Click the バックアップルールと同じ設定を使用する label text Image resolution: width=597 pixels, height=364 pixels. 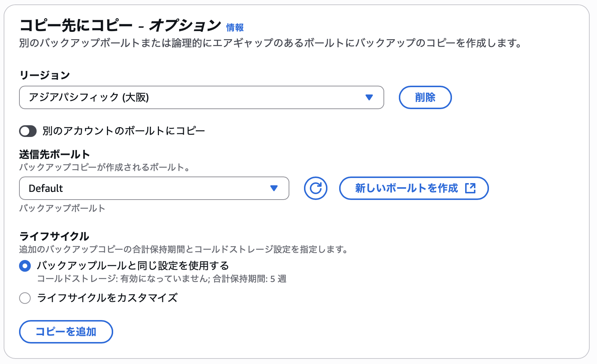[x=133, y=265]
